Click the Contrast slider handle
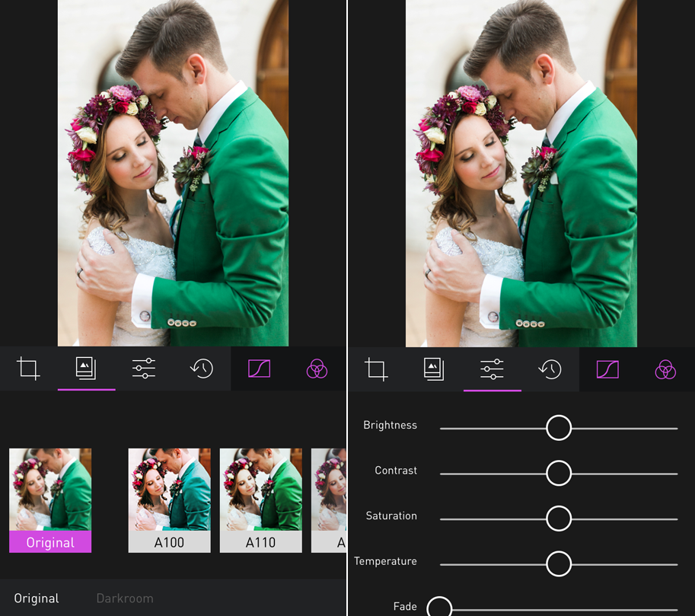695x616 pixels. (x=559, y=473)
